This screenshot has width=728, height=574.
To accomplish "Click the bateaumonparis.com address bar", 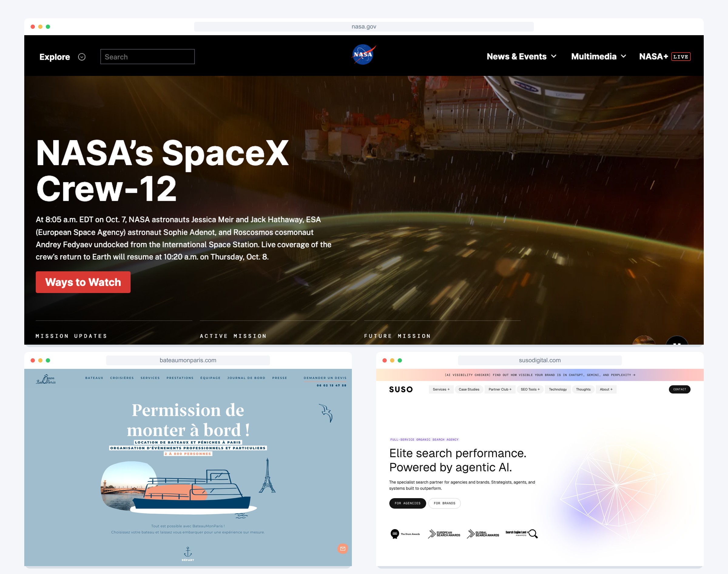I will (x=188, y=360).
